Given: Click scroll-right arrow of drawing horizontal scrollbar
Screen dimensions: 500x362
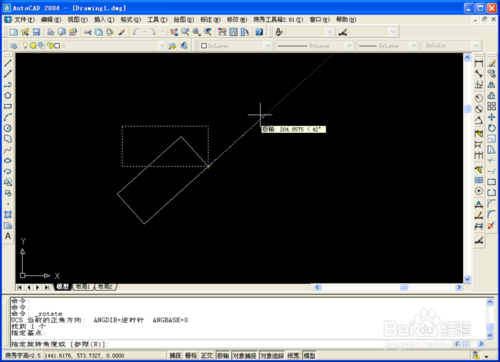Looking at the screenshot, I should coord(459,287).
